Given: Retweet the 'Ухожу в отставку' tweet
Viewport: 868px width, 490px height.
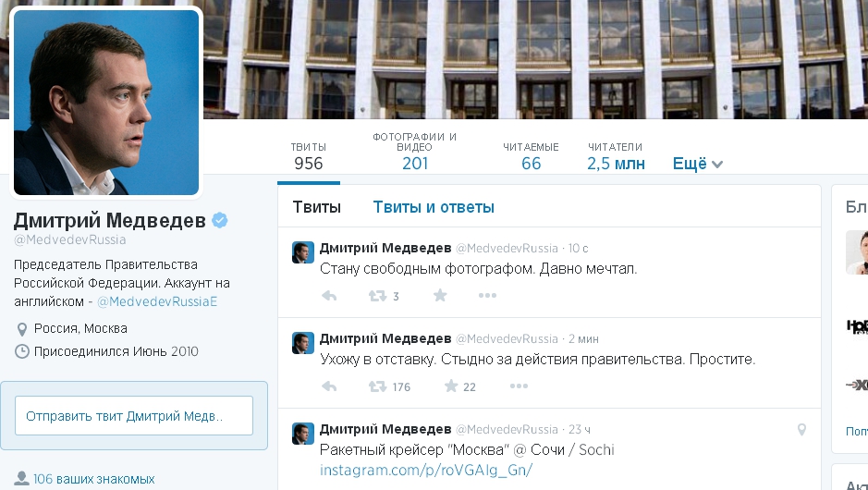Looking at the screenshot, I should click(x=378, y=386).
